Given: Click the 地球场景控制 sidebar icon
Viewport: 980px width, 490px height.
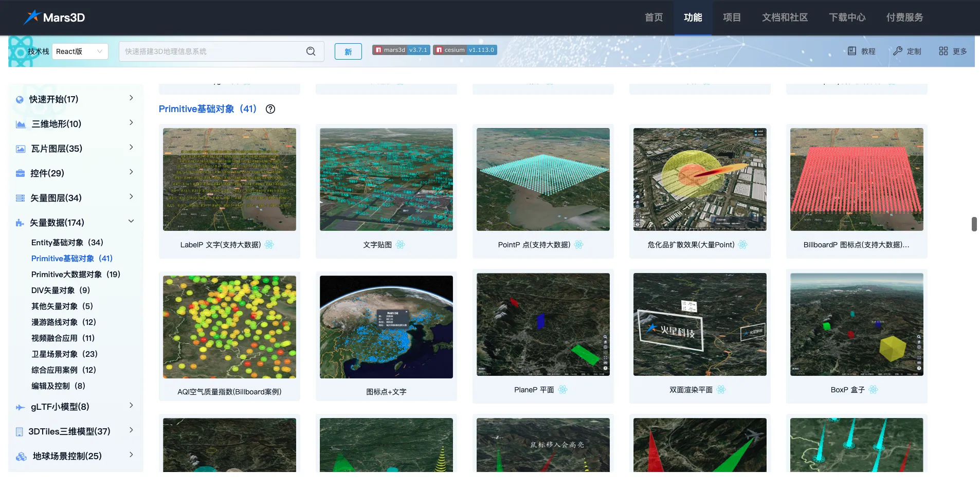Looking at the screenshot, I should point(21,456).
